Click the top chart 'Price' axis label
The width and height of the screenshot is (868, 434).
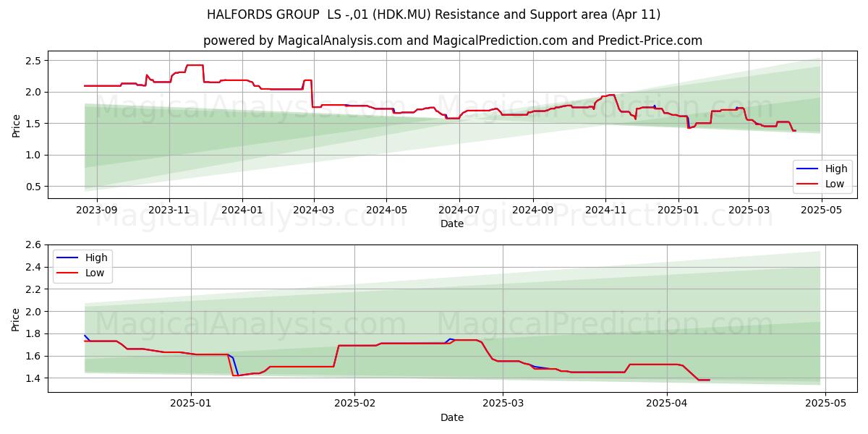[x=16, y=125]
